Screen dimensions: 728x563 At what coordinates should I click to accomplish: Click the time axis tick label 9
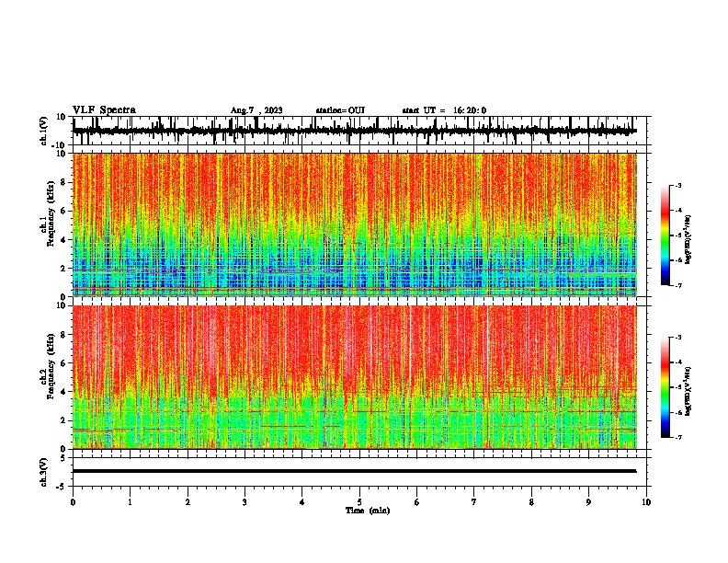coord(588,502)
